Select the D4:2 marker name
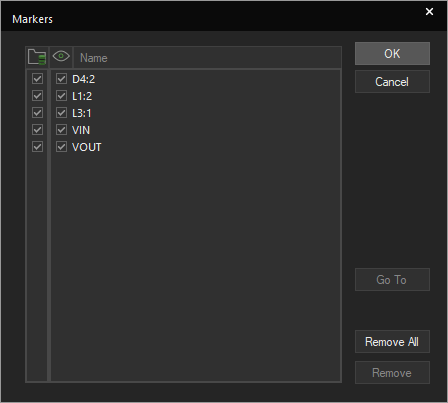This screenshot has height=403, width=448. click(84, 79)
